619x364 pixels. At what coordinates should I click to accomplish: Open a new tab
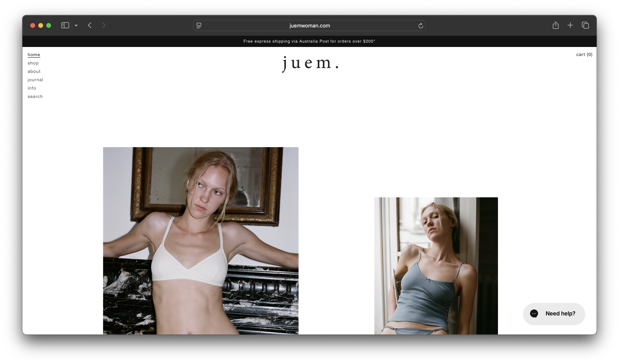[570, 25]
